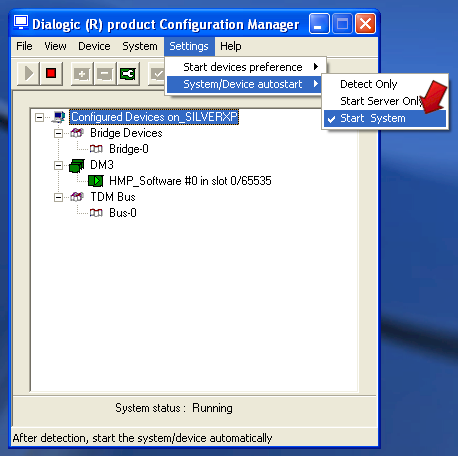The height and width of the screenshot is (456, 458).
Task: Select the Bridge Devices tree item
Action: coord(126,133)
